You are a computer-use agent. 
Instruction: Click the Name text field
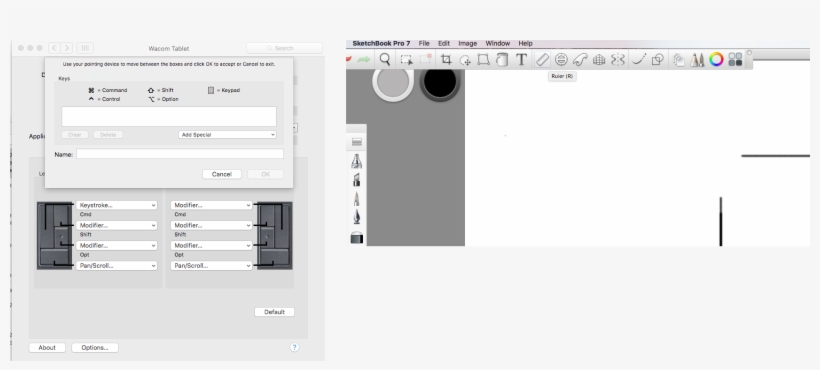180,154
